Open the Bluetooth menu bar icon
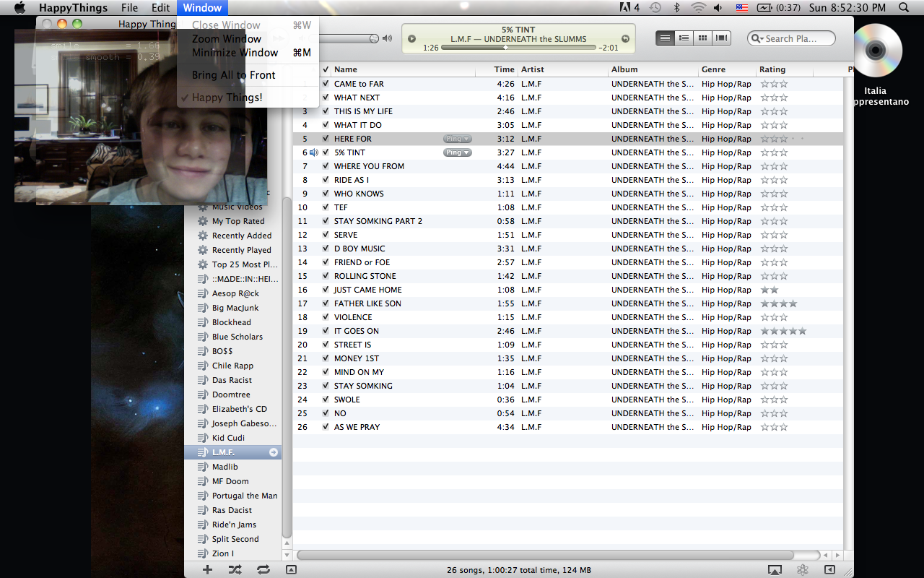Image resolution: width=924 pixels, height=578 pixels. click(x=676, y=8)
